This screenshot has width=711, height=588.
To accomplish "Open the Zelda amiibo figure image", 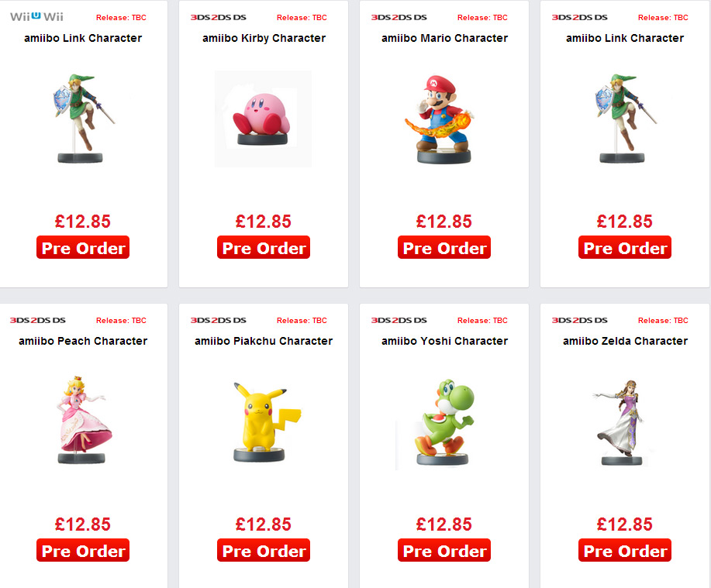I will pos(621,422).
